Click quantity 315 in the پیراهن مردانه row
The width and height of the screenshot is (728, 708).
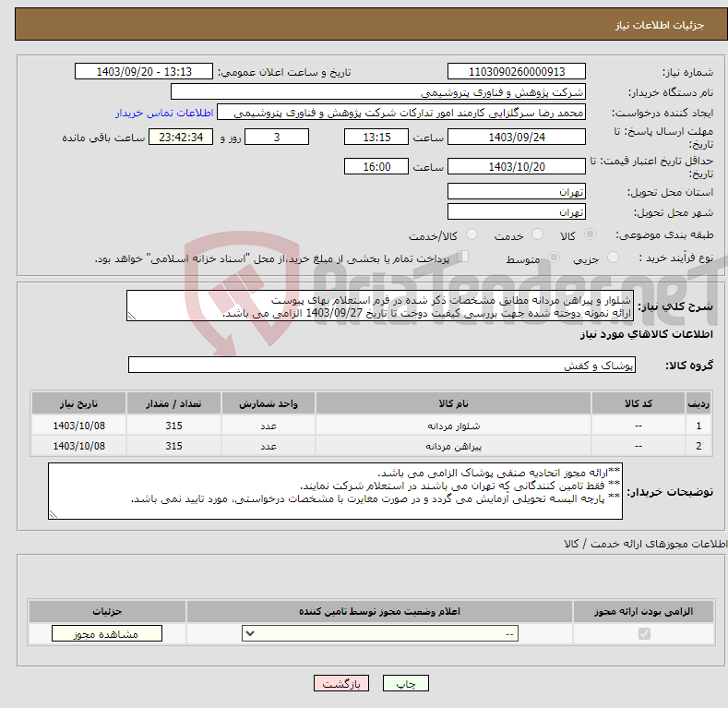[x=173, y=447]
